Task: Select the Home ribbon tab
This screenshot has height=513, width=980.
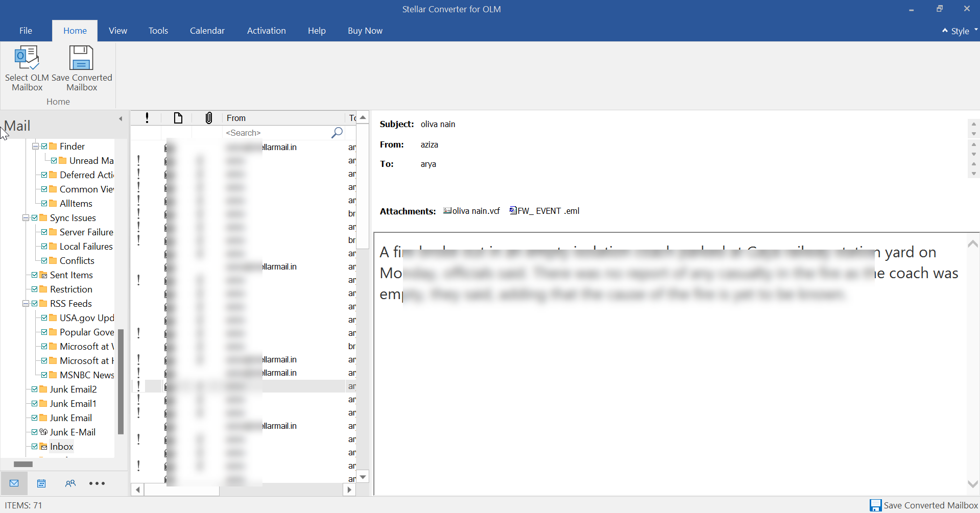Action: 75,31
